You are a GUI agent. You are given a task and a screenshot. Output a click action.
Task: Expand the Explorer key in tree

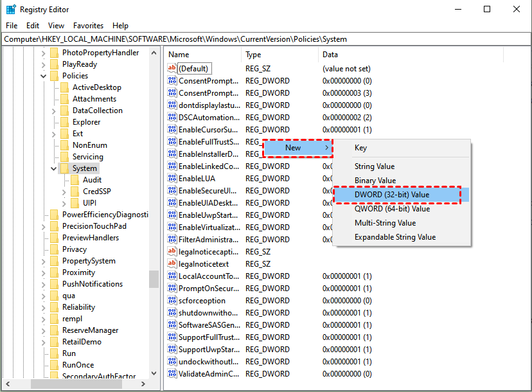(53, 122)
